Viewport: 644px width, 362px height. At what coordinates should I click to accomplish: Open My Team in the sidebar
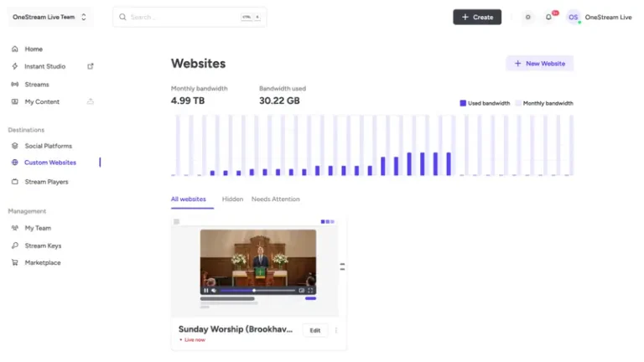click(38, 228)
